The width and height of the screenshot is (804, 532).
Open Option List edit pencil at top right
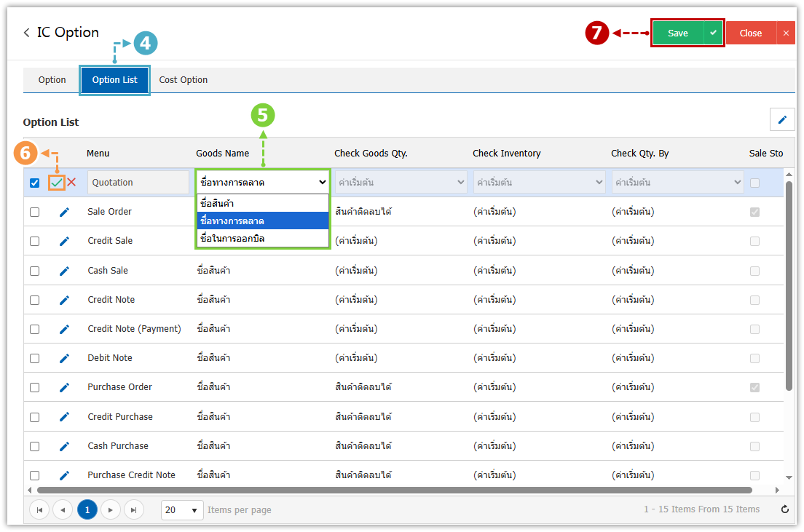(782, 119)
